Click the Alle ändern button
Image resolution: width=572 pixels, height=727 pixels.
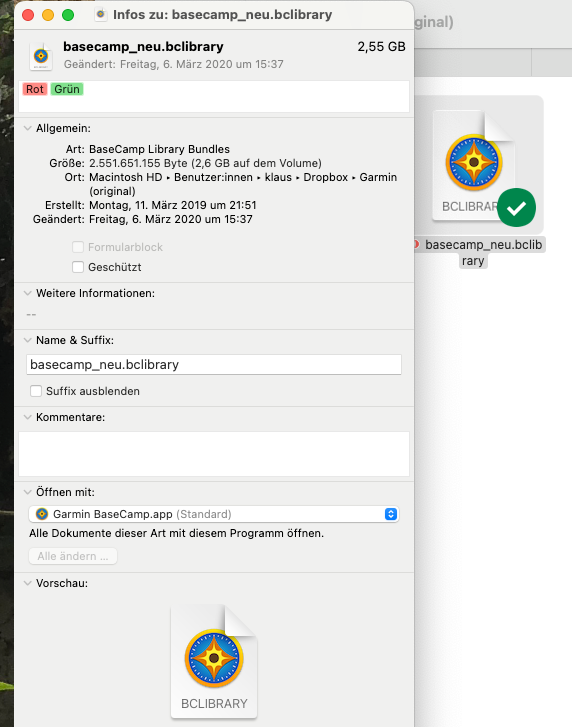coord(73,556)
